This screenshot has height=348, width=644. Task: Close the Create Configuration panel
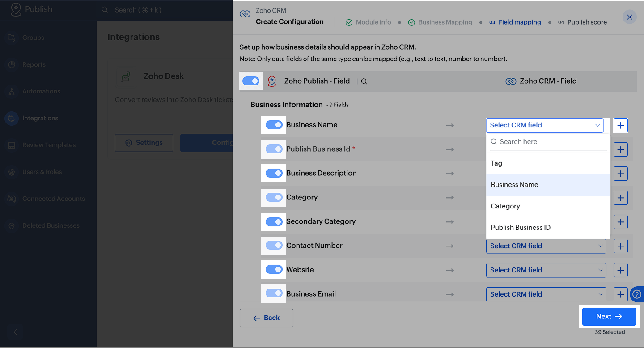pos(629,17)
